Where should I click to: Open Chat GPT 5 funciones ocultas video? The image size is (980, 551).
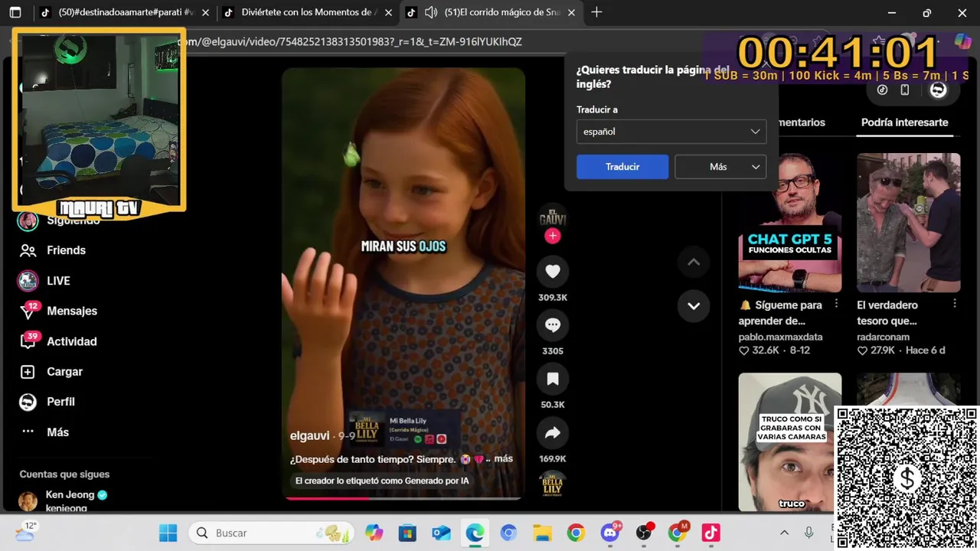(x=789, y=223)
